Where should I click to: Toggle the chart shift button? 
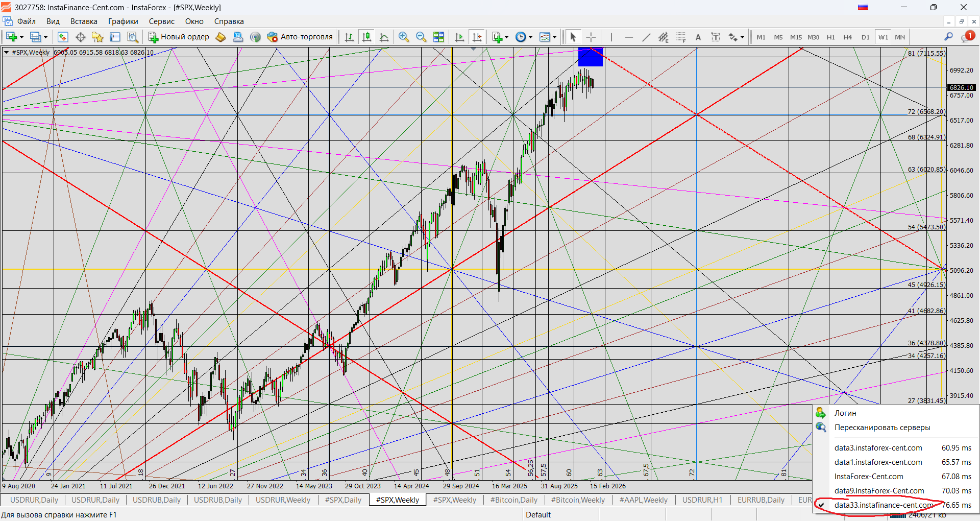click(477, 37)
